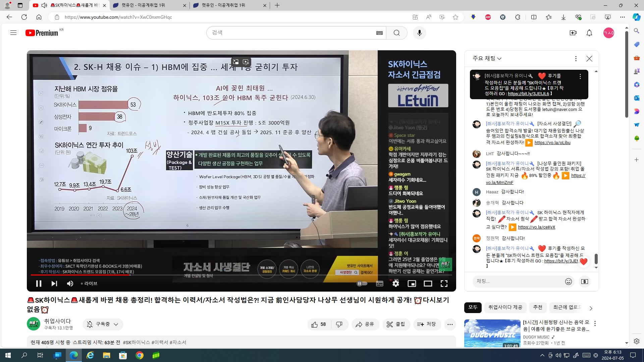Open YouTube hamburger guide menu

point(13,33)
